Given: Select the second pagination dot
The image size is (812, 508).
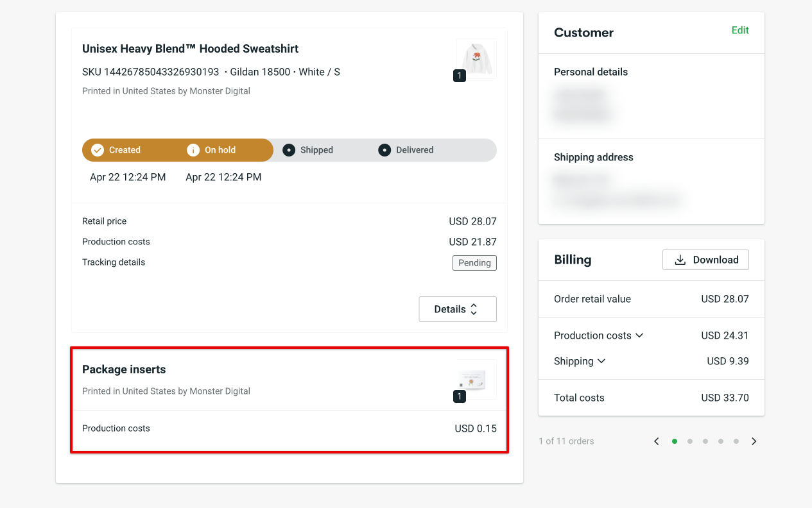Looking at the screenshot, I should pos(690,441).
